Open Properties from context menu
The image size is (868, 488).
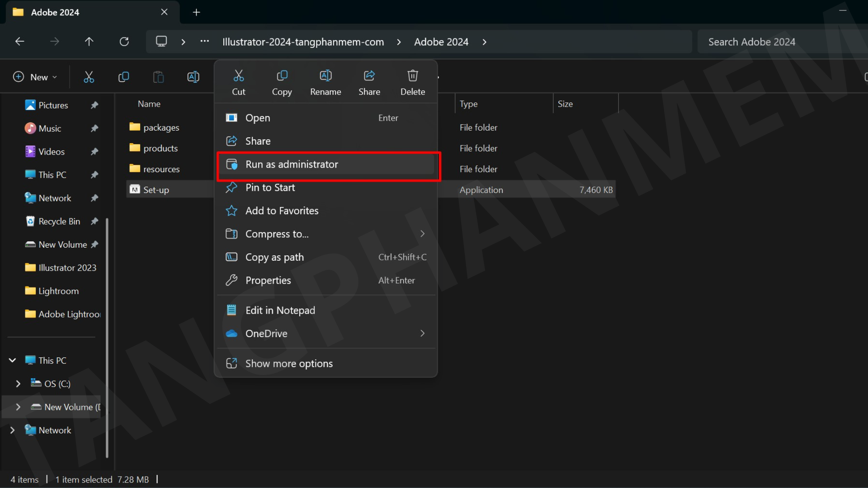click(x=325, y=281)
